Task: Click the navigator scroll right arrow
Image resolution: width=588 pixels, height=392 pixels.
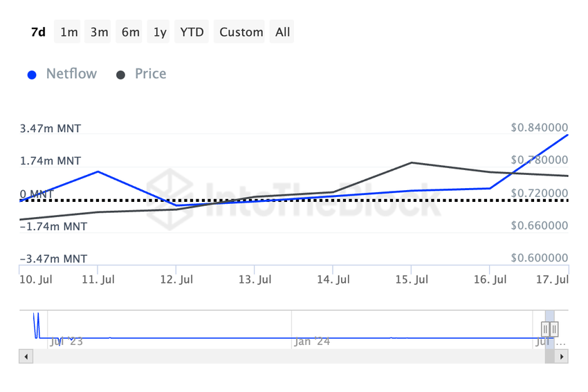Action: coord(561,357)
